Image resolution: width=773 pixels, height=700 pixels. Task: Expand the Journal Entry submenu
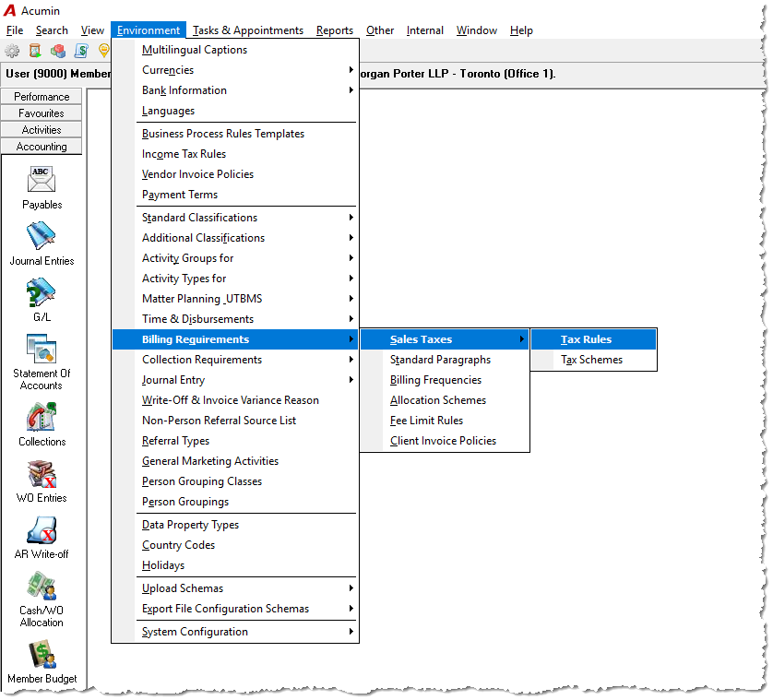click(x=234, y=380)
